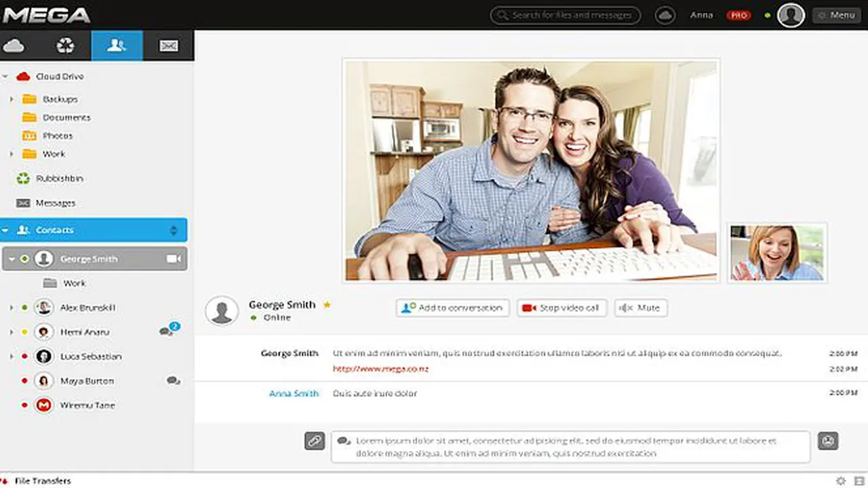
Task: Collapse the Cloud Drive tree
Action: [x=5, y=77]
